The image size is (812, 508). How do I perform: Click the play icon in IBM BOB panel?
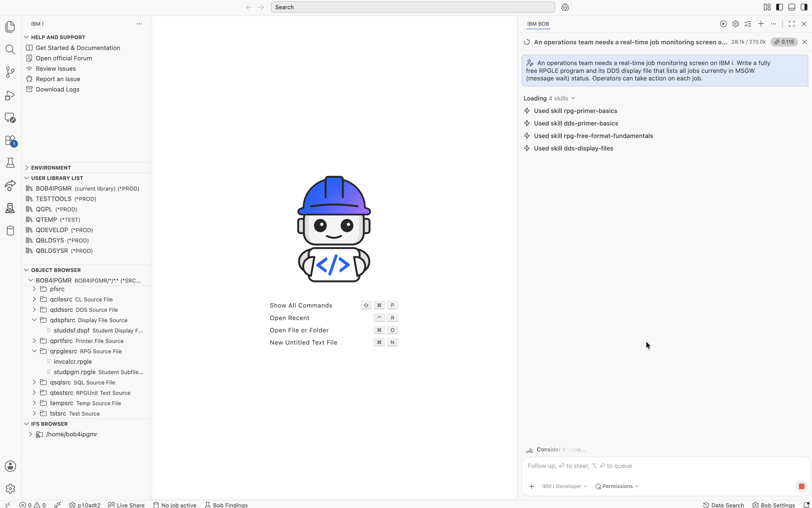(x=723, y=24)
